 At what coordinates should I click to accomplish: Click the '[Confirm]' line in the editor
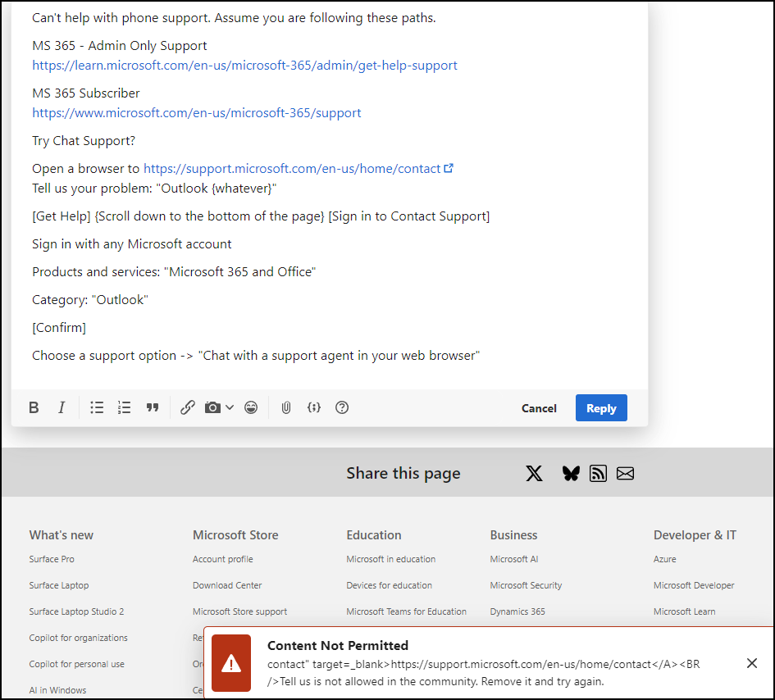coord(59,328)
